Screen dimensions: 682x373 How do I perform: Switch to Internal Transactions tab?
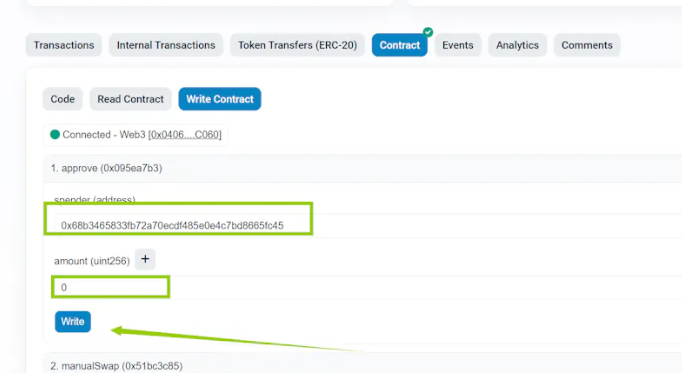pos(166,45)
